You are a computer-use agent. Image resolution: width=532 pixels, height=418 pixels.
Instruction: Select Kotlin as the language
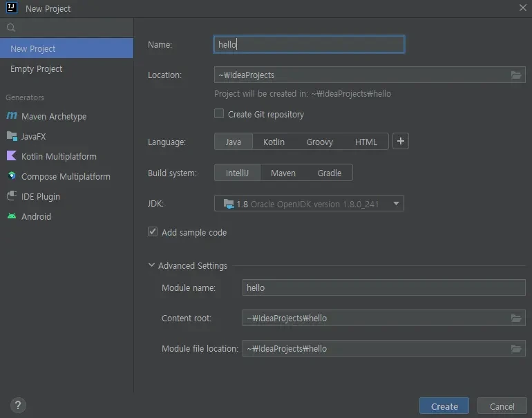(x=274, y=142)
